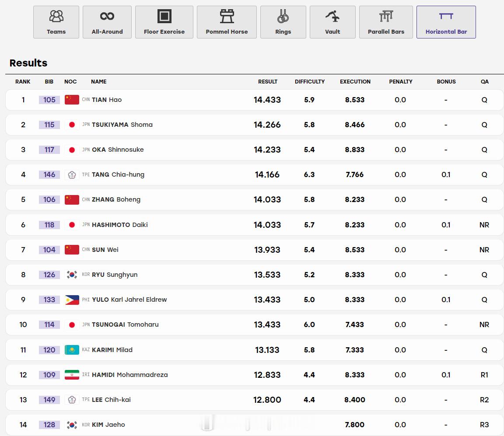Click the EXECUTION column header
The image size is (504, 436).
[x=355, y=82]
